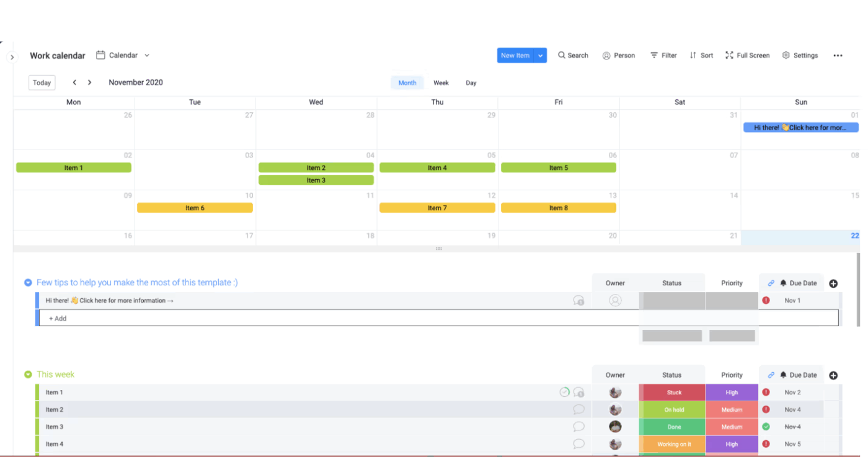The image size is (868, 475).
Task: Click the + Add input field
Action: [58, 317]
